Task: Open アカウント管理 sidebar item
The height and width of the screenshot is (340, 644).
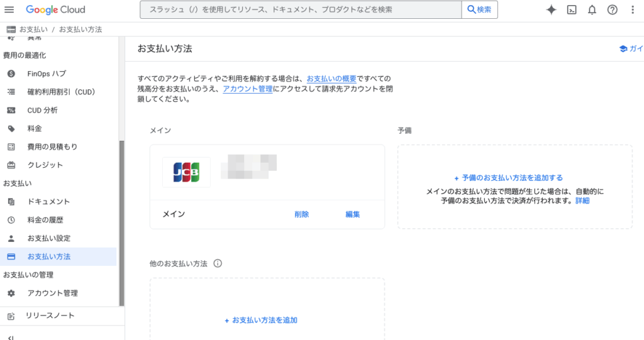Action: 52,293
